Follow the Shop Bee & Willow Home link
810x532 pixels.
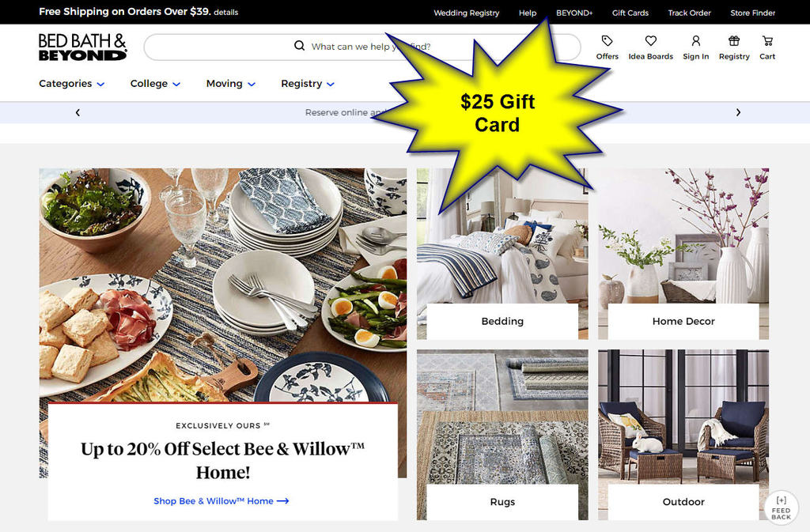[221, 501]
